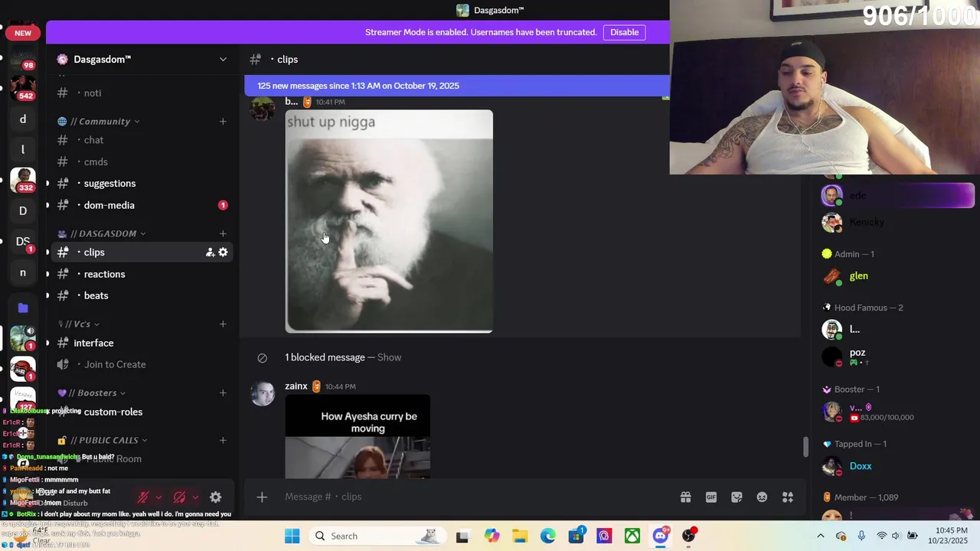The height and width of the screenshot is (551, 980).
Task: Open member poz in Hood Famous
Action: coord(893,357)
